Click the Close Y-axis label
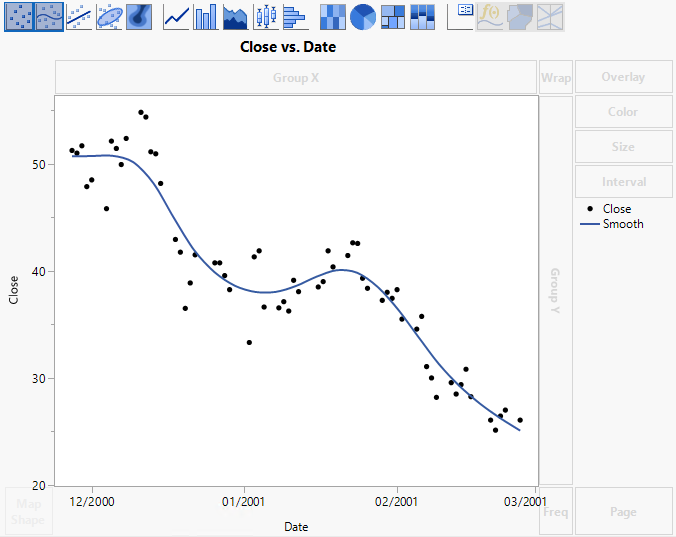The width and height of the screenshot is (676, 537). point(13,290)
